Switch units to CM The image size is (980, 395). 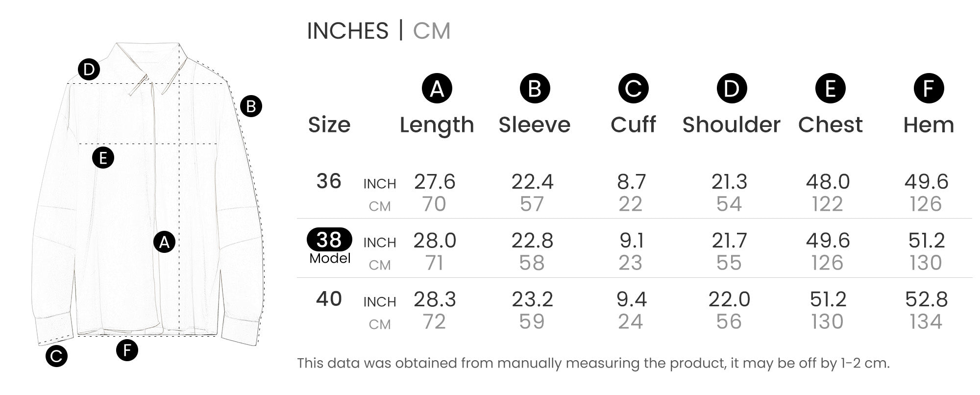(x=431, y=31)
